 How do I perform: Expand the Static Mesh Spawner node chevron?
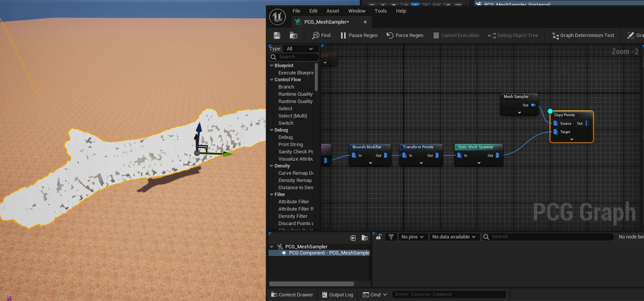(x=479, y=163)
